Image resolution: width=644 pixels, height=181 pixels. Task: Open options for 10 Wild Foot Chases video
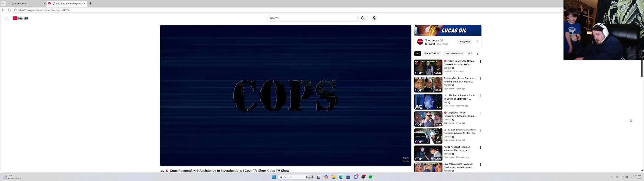(x=480, y=130)
